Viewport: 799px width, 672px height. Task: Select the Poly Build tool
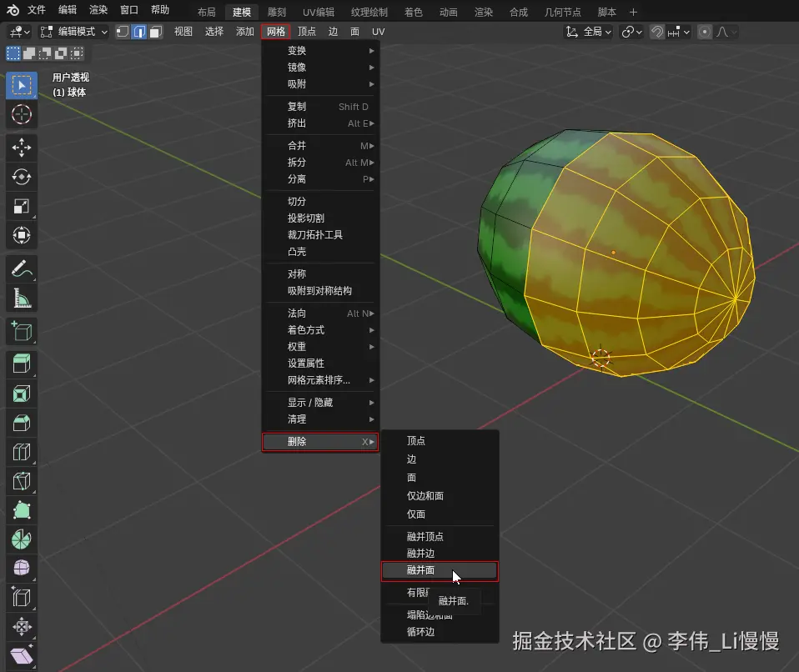pos(22,510)
